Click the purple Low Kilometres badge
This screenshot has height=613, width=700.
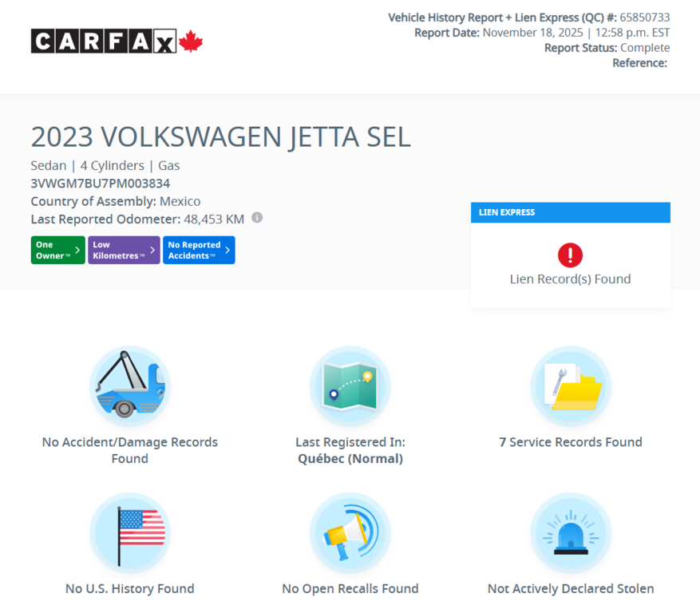[x=120, y=250]
